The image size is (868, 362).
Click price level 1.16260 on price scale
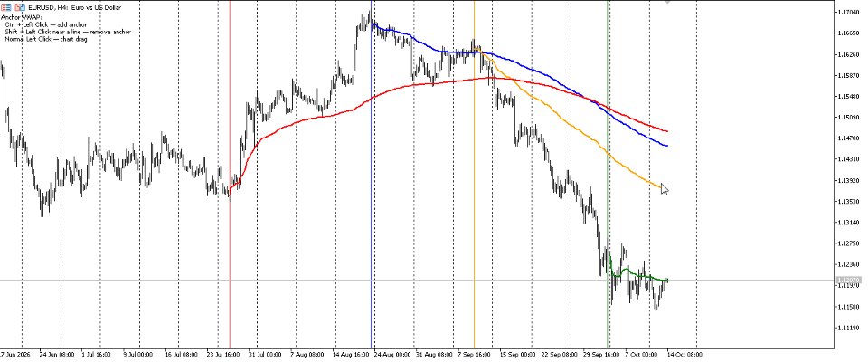(x=848, y=54)
